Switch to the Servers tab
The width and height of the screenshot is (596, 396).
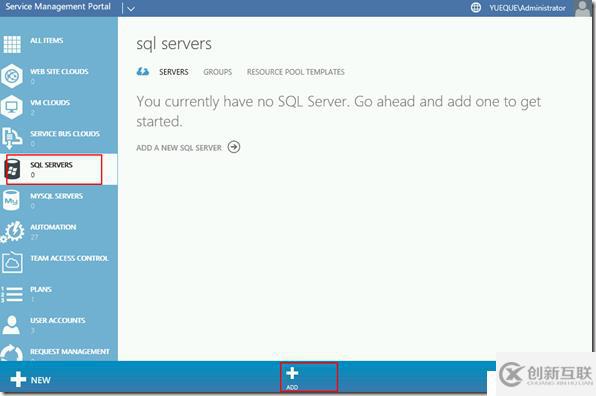pos(174,72)
